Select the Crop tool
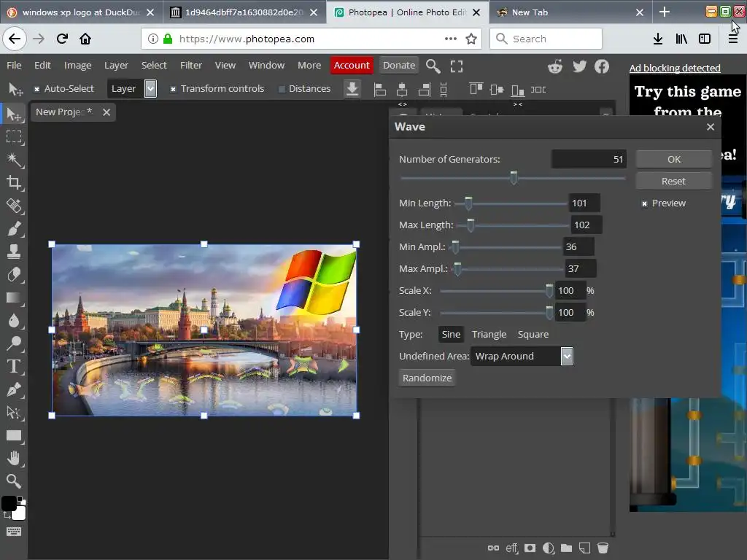The height and width of the screenshot is (560, 747). click(x=14, y=183)
